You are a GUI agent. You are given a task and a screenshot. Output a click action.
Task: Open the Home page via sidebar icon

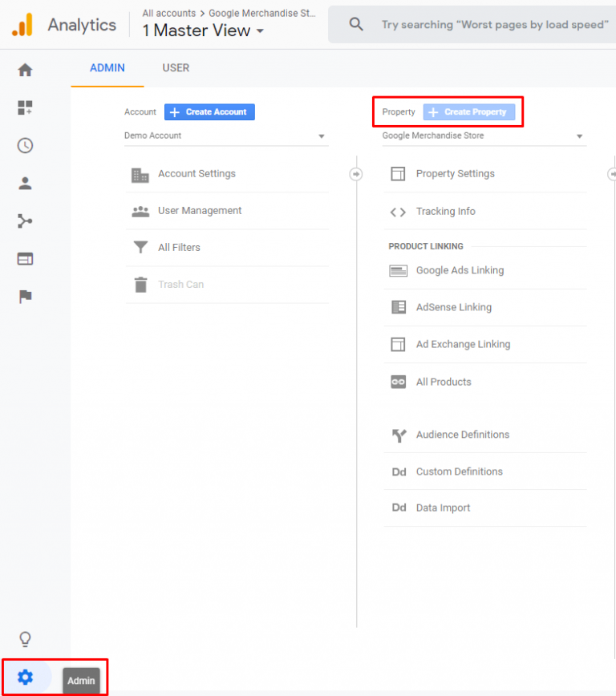point(25,70)
